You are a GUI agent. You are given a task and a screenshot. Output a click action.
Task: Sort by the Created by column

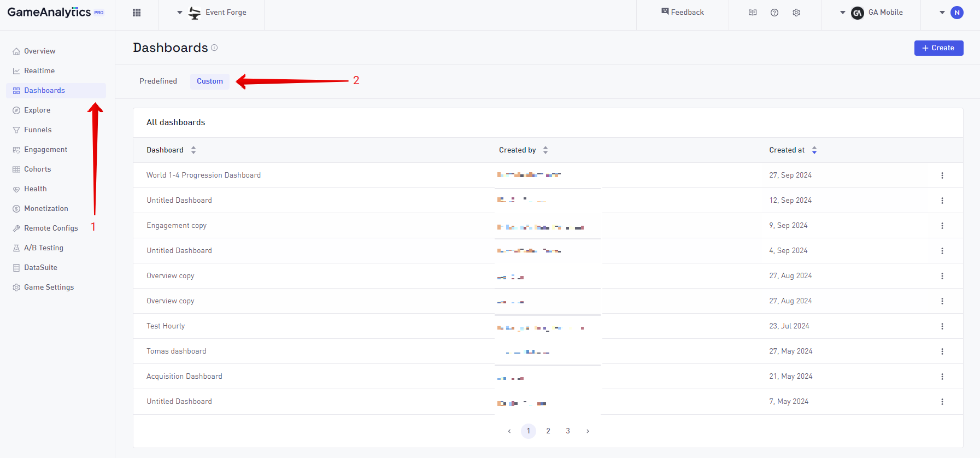pyautogui.click(x=545, y=150)
